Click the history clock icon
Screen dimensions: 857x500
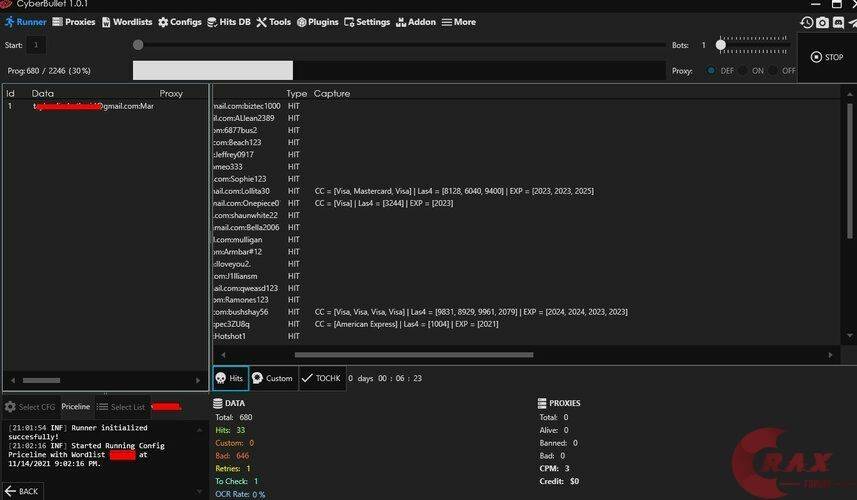tap(806, 22)
